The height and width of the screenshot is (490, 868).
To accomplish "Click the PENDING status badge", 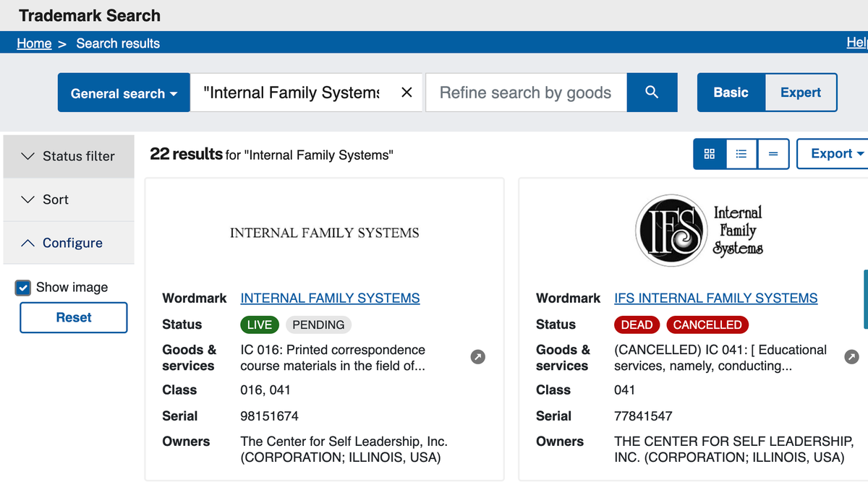I will pos(318,324).
